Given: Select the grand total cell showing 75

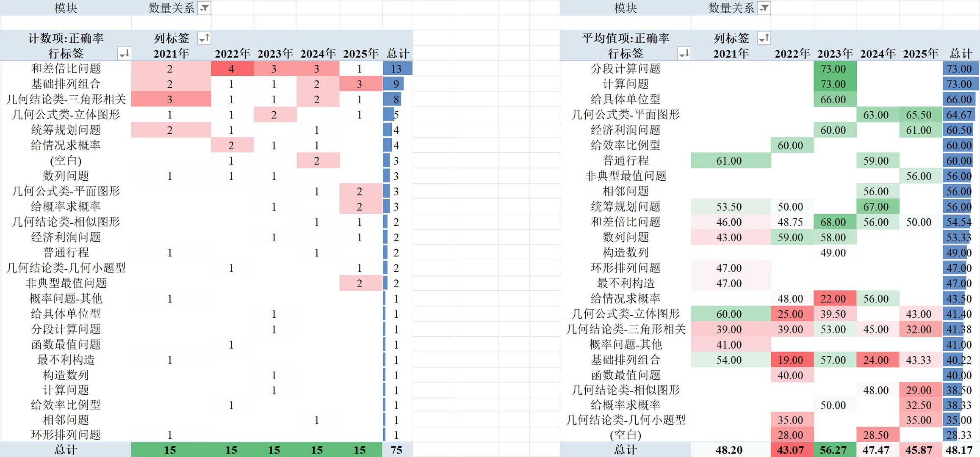Looking at the screenshot, I should point(396,450).
